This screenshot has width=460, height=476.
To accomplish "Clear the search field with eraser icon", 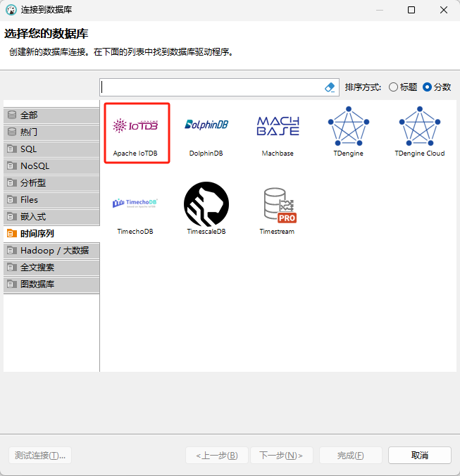I will coord(330,87).
